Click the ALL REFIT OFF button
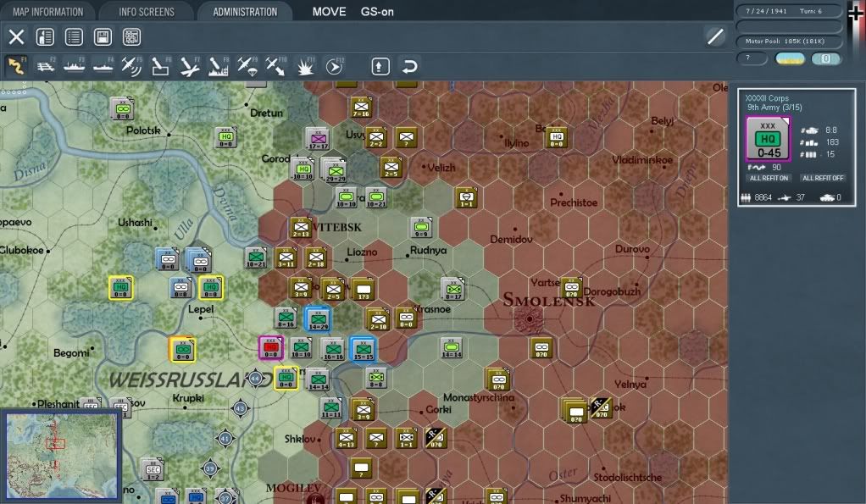Screen dimensions: 866x504 (823, 178)
